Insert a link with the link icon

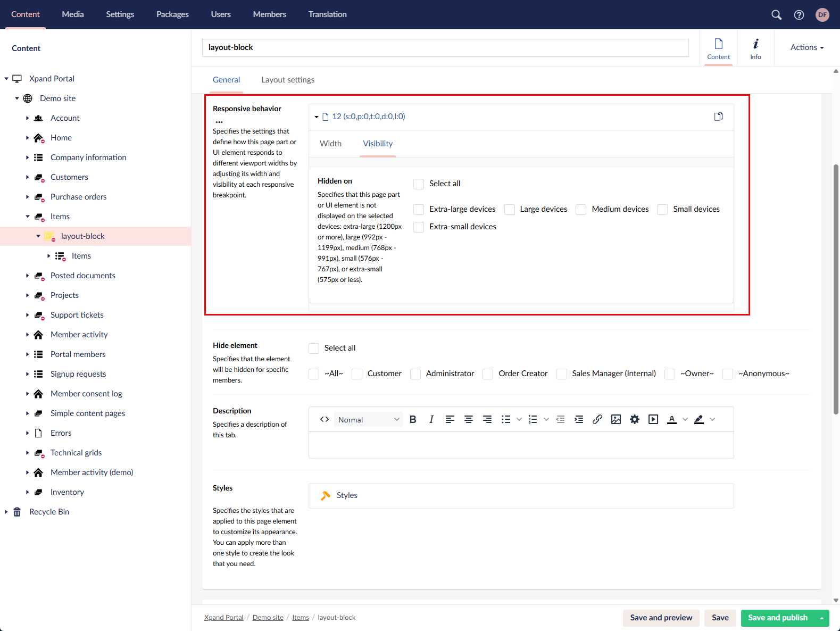tap(597, 419)
